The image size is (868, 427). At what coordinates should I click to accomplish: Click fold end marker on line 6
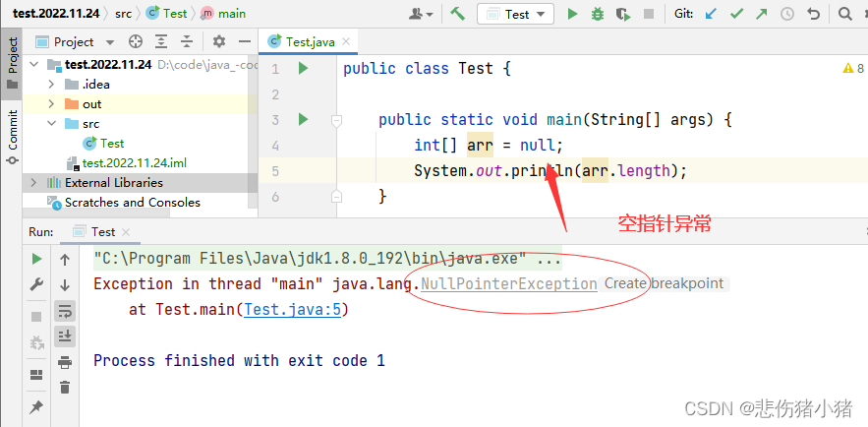click(336, 196)
